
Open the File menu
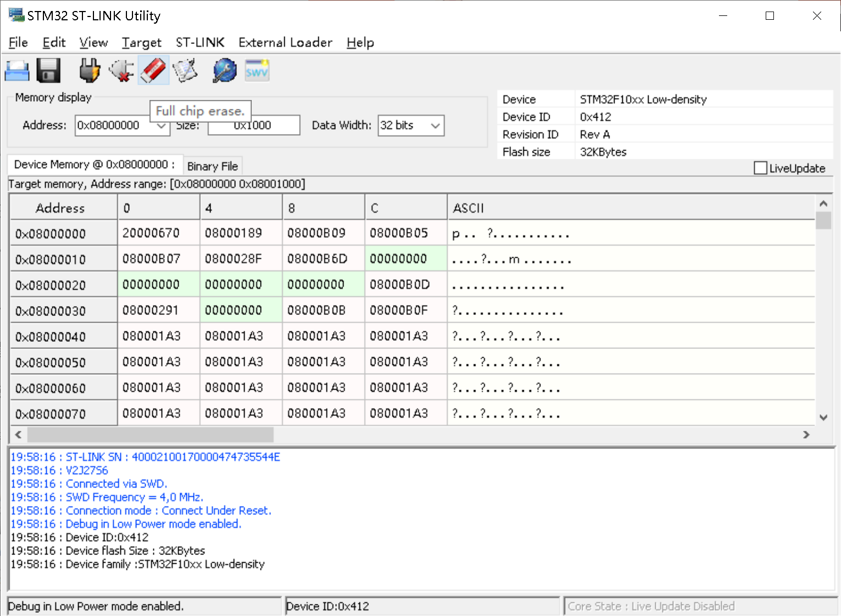[x=18, y=42]
